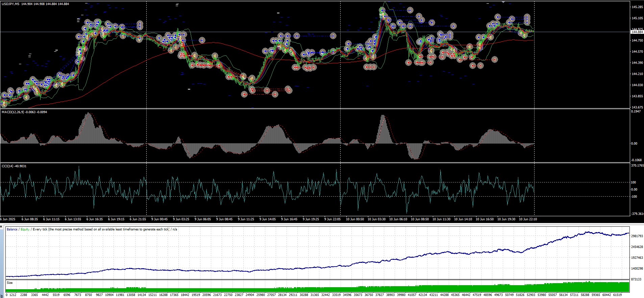Click the time axis label 10 Jun 00:50
The height and width of the screenshot is (298, 644).
[x=355, y=219]
